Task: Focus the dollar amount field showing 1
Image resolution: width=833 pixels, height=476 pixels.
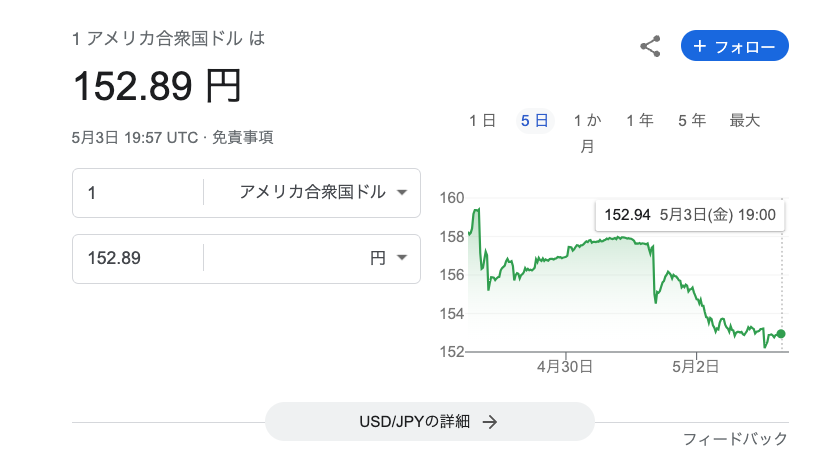Action: (138, 192)
